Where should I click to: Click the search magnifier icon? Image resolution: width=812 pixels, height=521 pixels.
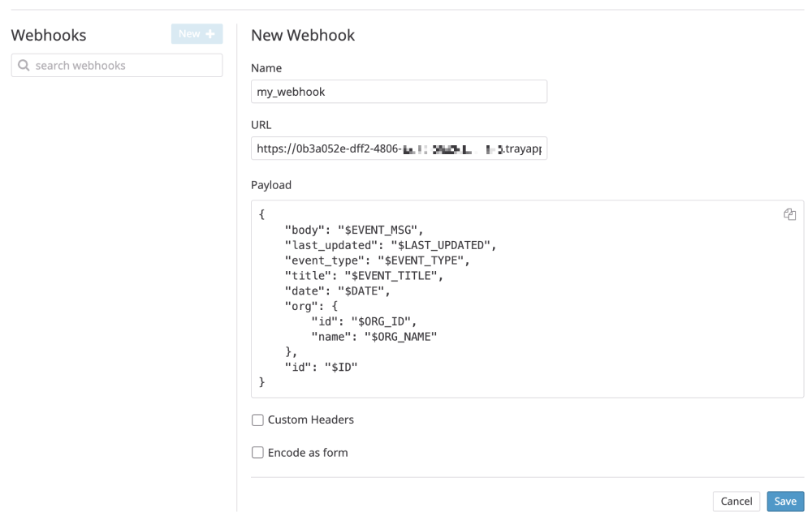pos(24,65)
